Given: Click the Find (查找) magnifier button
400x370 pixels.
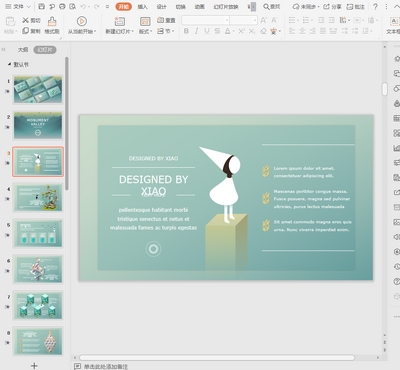Looking at the screenshot, I should tap(272, 7).
